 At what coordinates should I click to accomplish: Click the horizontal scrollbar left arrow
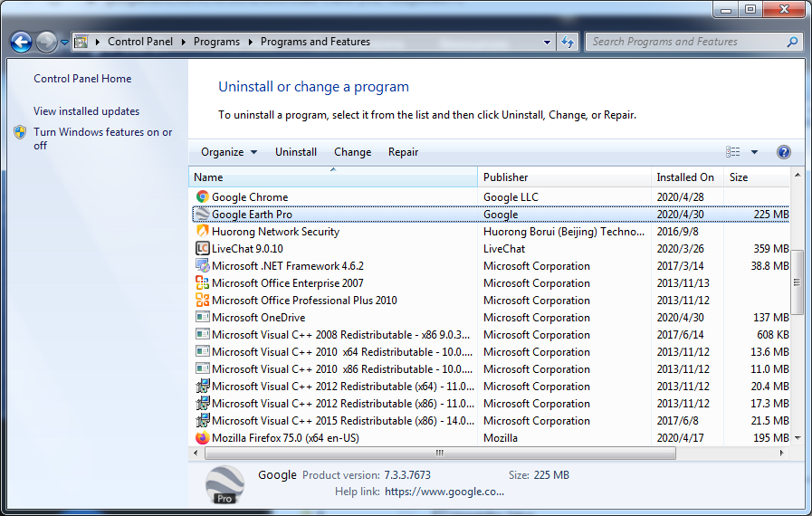196,453
